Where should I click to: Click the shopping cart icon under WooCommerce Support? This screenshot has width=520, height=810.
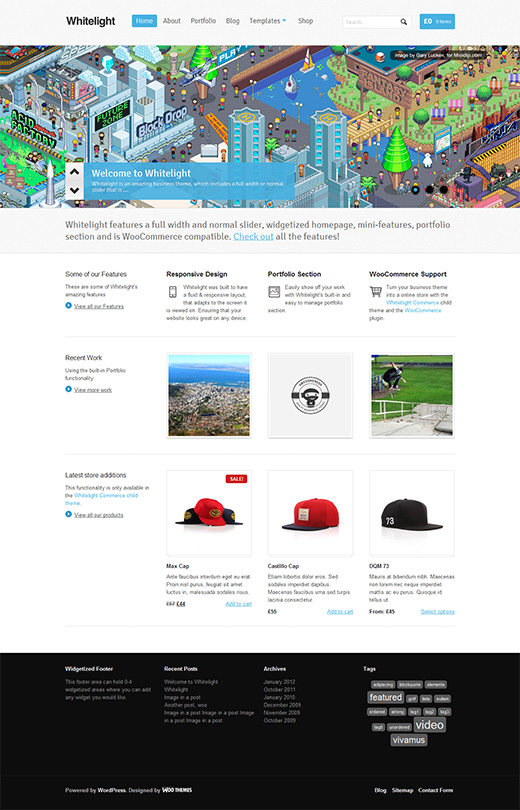click(x=376, y=291)
